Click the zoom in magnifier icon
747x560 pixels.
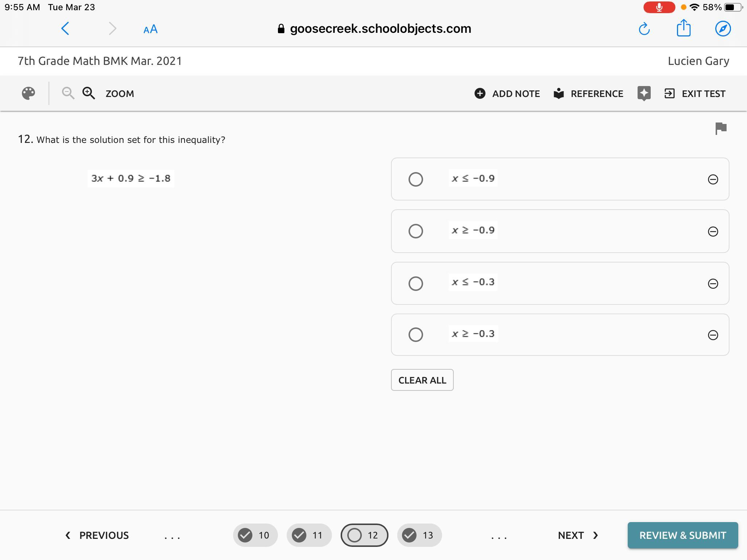[89, 93]
